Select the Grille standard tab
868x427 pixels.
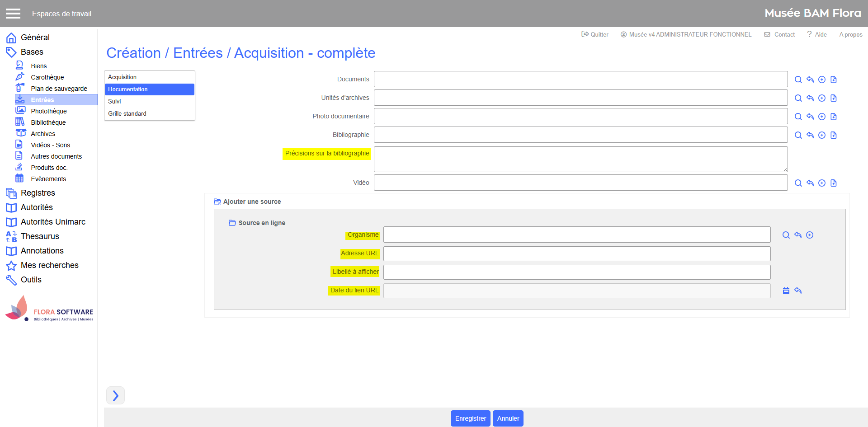click(127, 114)
